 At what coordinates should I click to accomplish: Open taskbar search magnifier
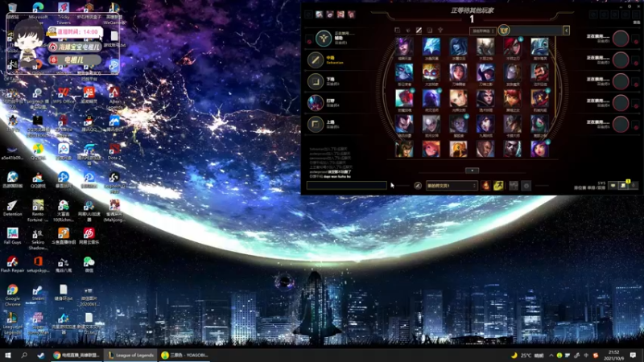(24, 356)
